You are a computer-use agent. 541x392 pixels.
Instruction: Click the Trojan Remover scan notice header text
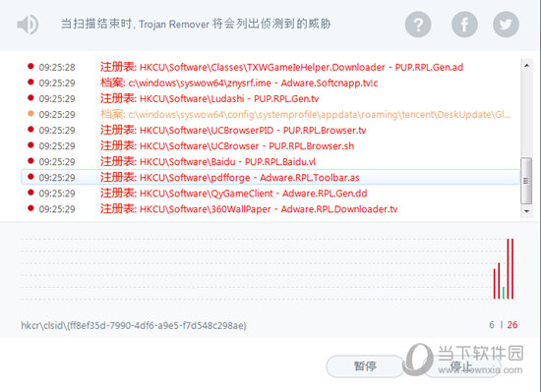coord(196,24)
